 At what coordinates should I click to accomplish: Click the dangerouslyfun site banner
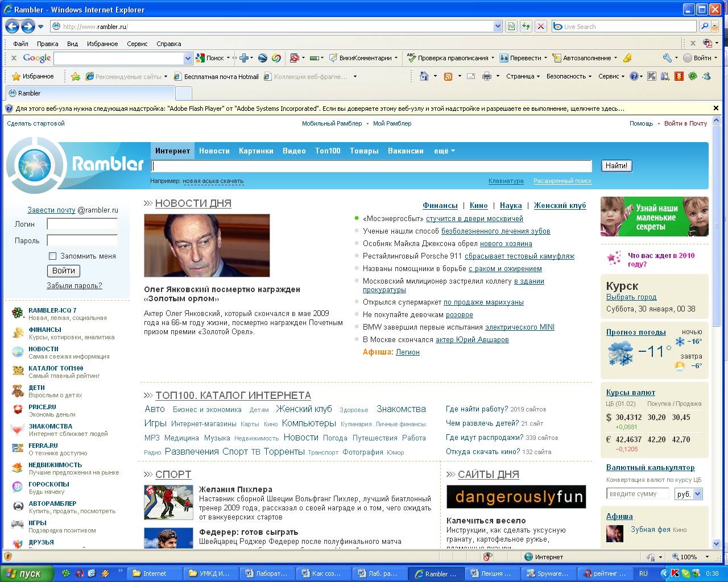pyautogui.click(x=516, y=497)
